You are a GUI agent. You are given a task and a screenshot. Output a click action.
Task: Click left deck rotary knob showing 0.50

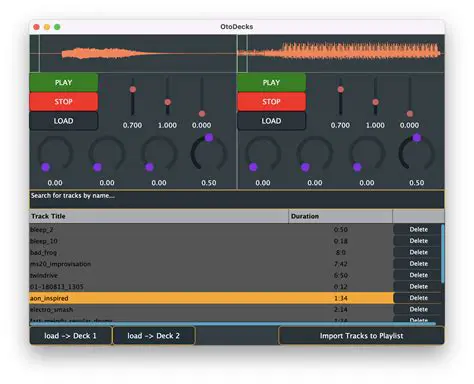(x=209, y=153)
